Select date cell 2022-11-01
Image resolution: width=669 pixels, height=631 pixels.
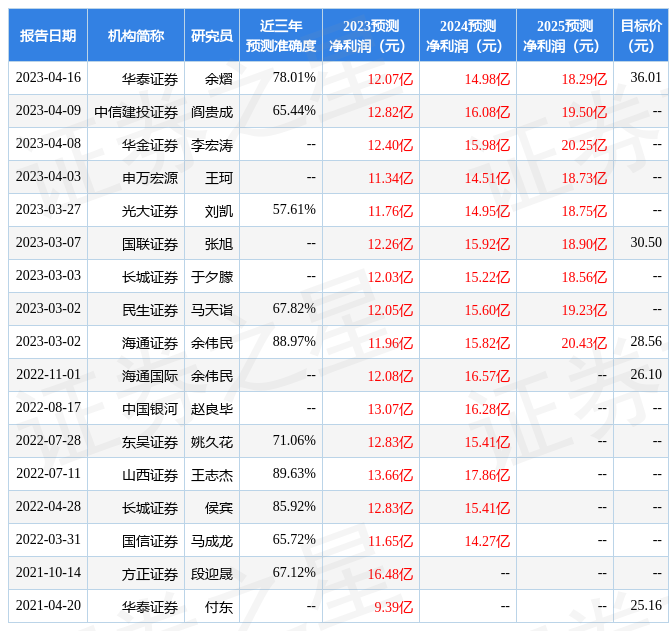48,374
